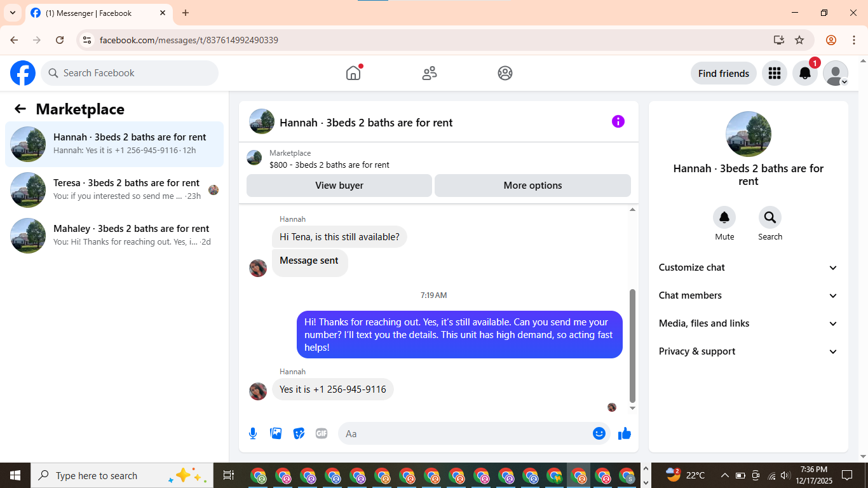The height and width of the screenshot is (488, 868).
Task: Go back with the browser back arrow
Action: click(14, 40)
